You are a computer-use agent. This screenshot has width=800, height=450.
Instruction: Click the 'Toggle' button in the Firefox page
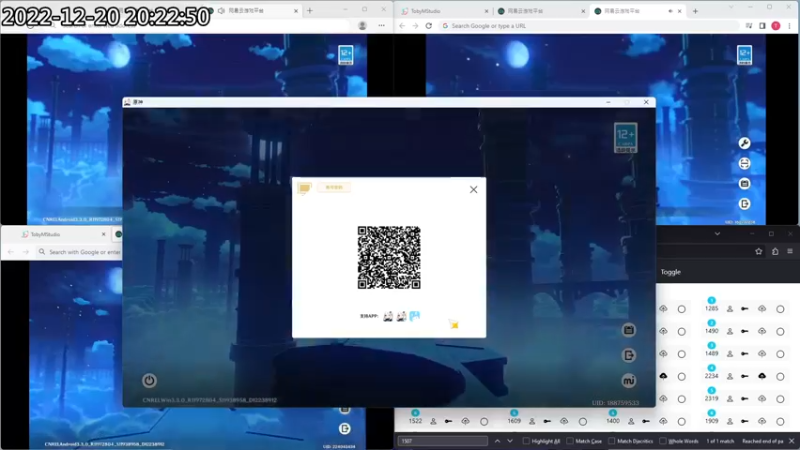(x=670, y=272)
